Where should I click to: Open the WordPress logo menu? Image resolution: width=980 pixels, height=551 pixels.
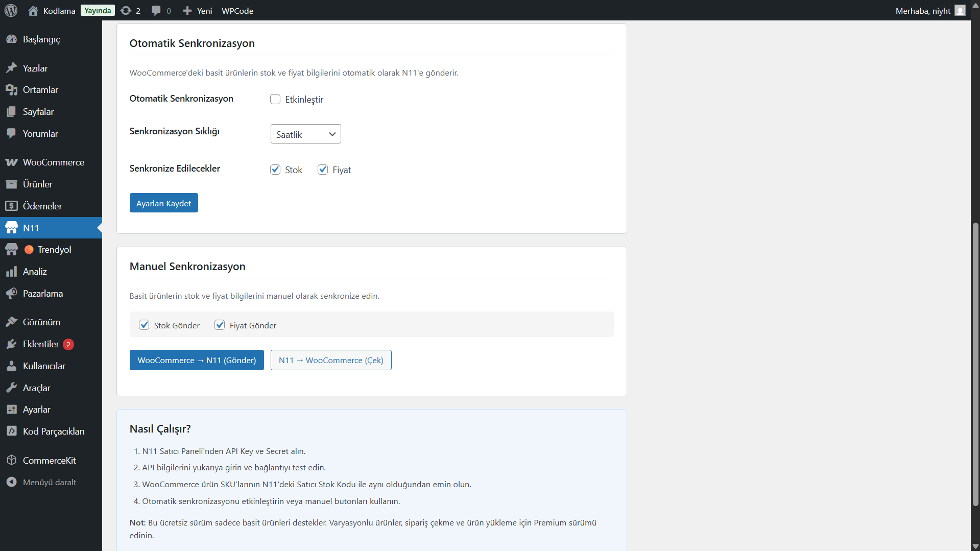click(11, 10)
